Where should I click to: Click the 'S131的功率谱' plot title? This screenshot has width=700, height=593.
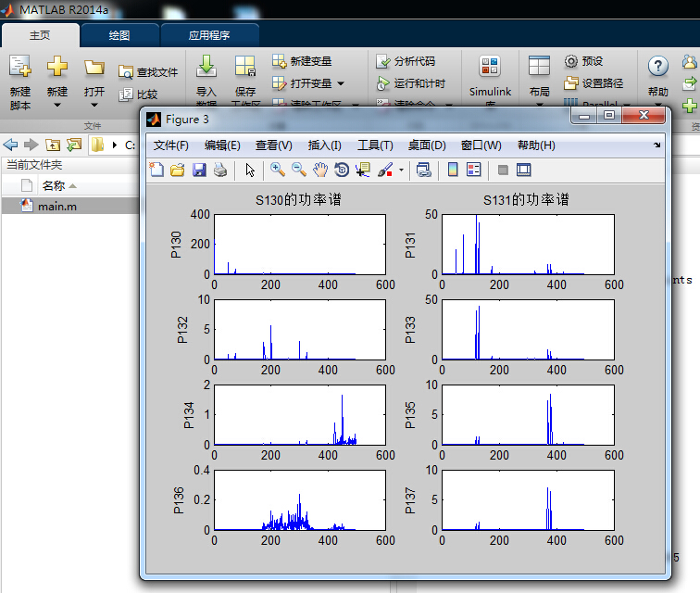pos(526,199)
